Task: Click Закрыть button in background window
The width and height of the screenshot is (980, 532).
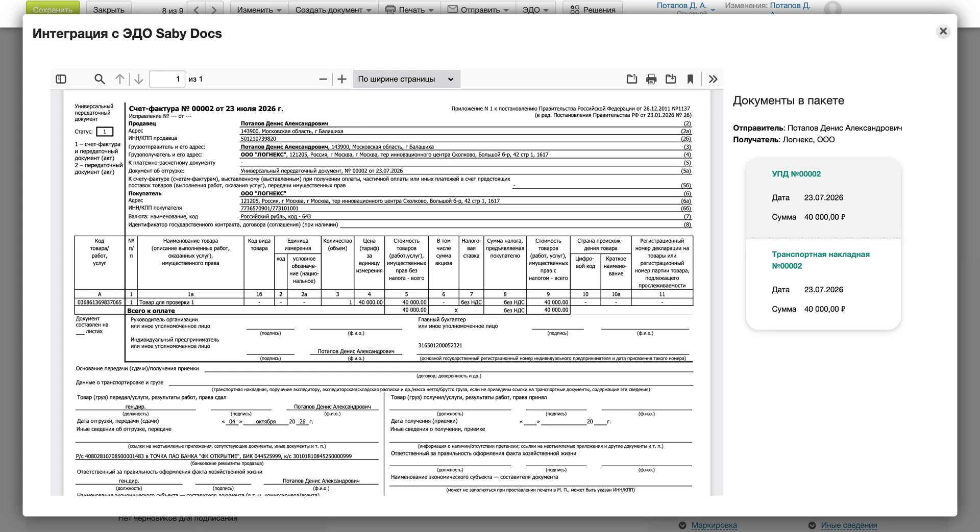Action: coord(109,9)
